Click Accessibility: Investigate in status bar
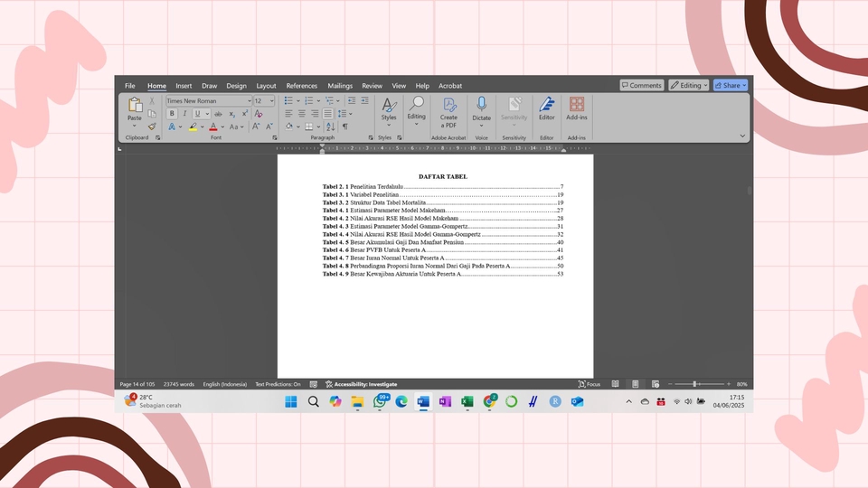Image resolution: width=868 pixels, height=488 pixels. tap(362, 384)
